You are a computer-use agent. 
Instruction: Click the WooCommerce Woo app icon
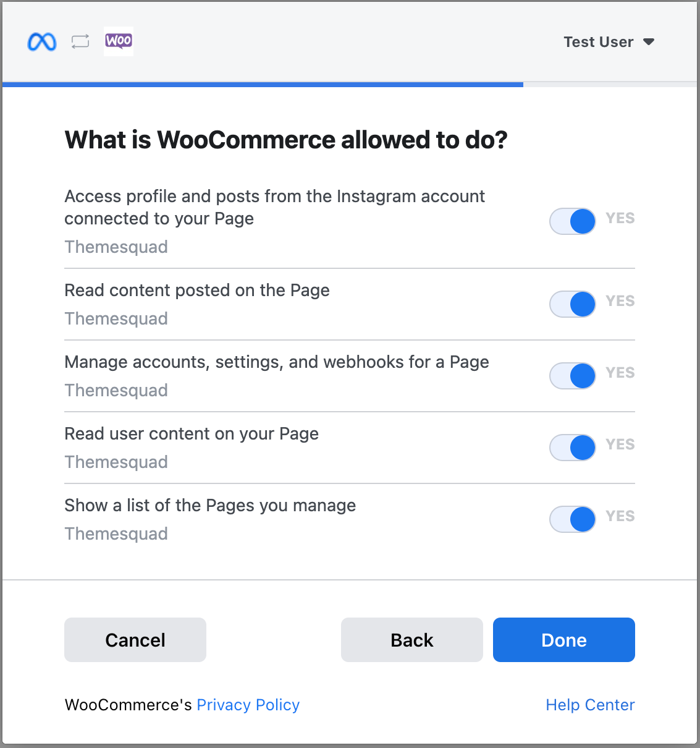tap(118, 41)
